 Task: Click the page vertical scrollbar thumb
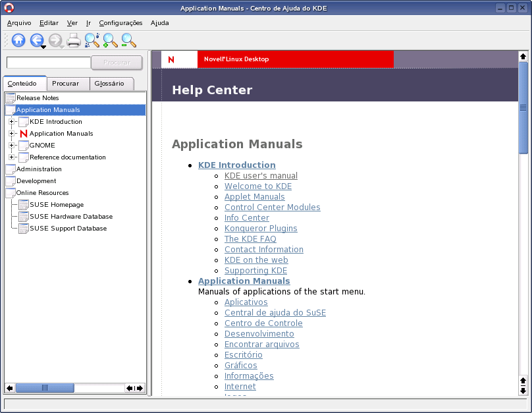pos(523,108)
